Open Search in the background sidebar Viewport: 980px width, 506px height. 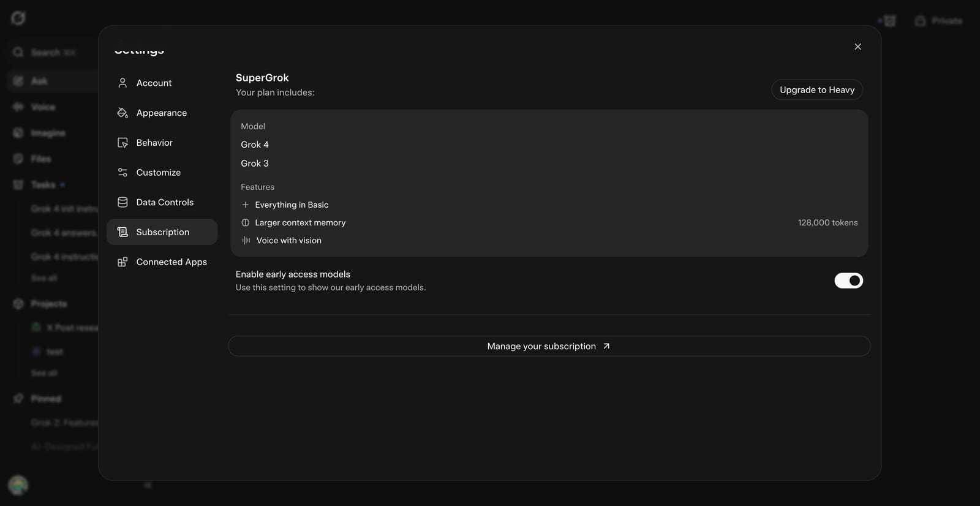point(53,53)
